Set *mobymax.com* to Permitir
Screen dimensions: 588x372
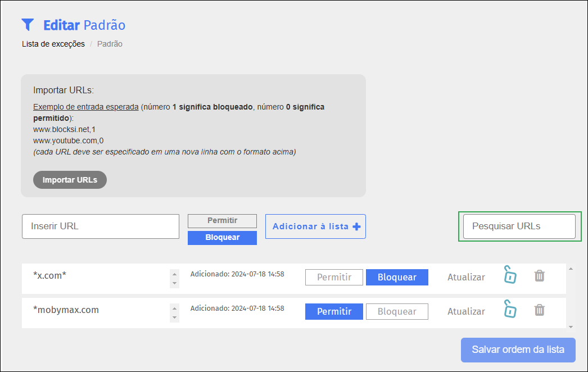[x=334, y=312]
